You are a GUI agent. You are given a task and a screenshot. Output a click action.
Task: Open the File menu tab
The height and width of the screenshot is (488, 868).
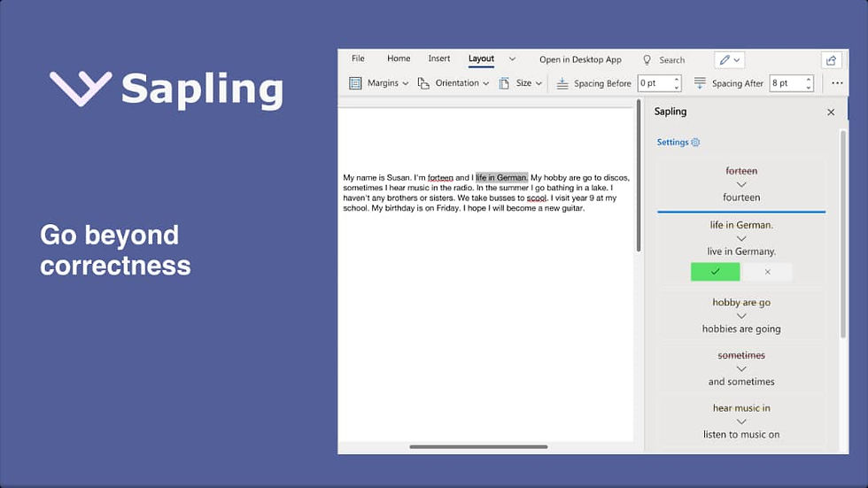(358, 58)
